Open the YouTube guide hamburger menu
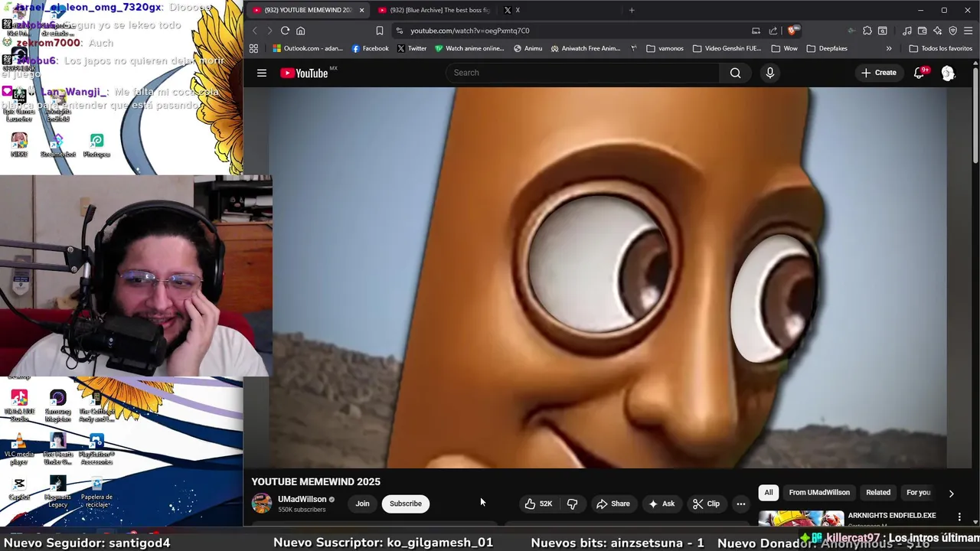The image size is (980, 551). click(x=262, y=73)
